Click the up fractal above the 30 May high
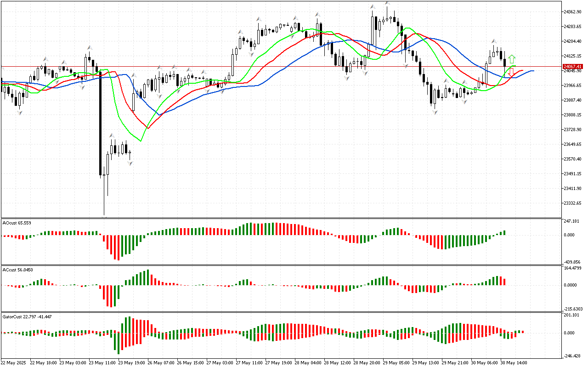Viewport: 588px width, 368px height. pos(494,41)
